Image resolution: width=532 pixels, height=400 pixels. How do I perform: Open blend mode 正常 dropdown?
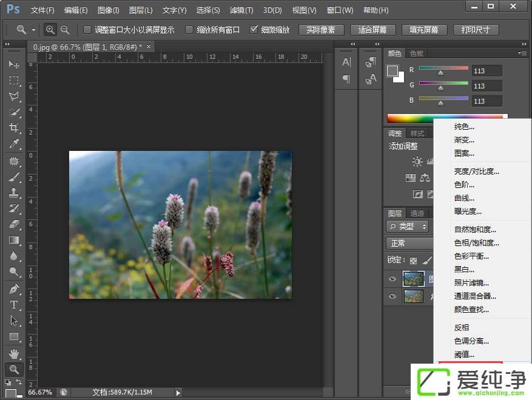(x=410, y=244)
